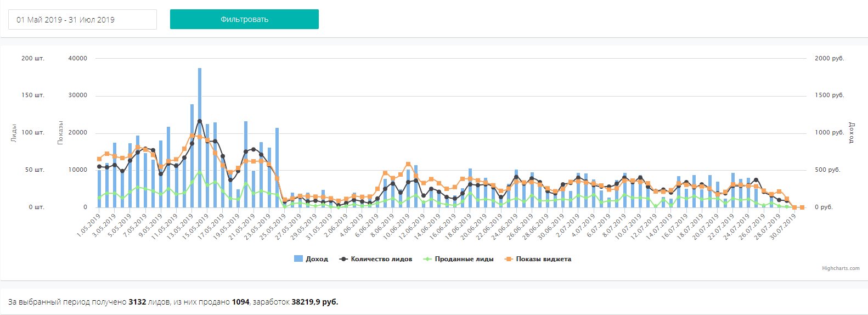The height and width of the screenshot is (315, 868).
Task: Click the 30.07.2019 x-axis date label
Action: [784, 226]
